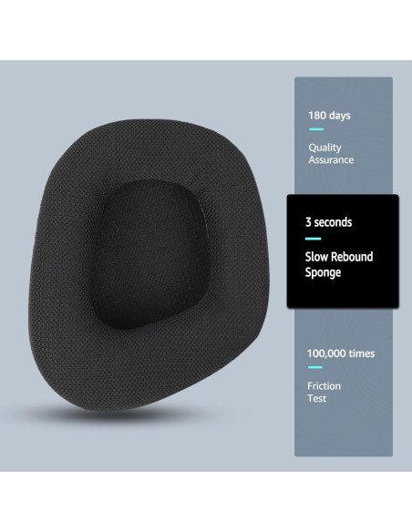Click the word "Sponge" in black box
Image resolution: width=412 pixels, height=532 pixels.
tap(323, 272)
